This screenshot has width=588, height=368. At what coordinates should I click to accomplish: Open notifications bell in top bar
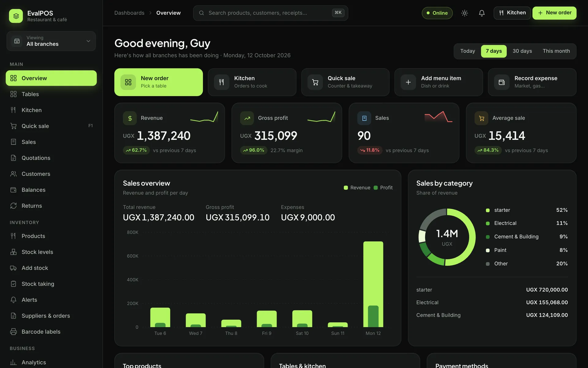pos(482,13)
